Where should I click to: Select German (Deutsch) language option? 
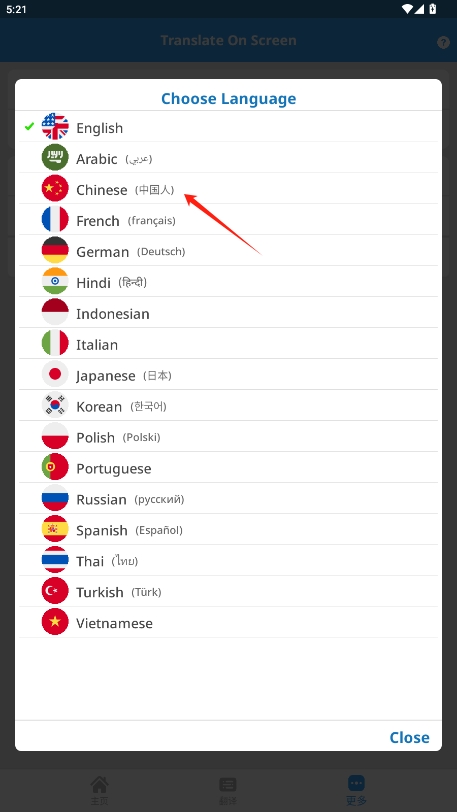[228, 251]
